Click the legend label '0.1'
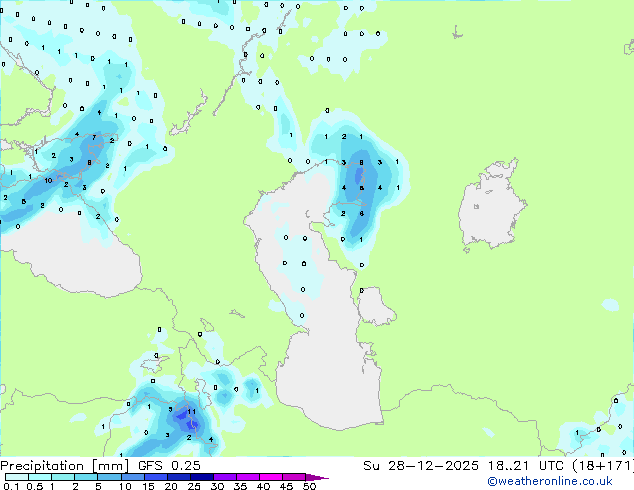This screenshot has width=634, height=490. click(11, 486)
